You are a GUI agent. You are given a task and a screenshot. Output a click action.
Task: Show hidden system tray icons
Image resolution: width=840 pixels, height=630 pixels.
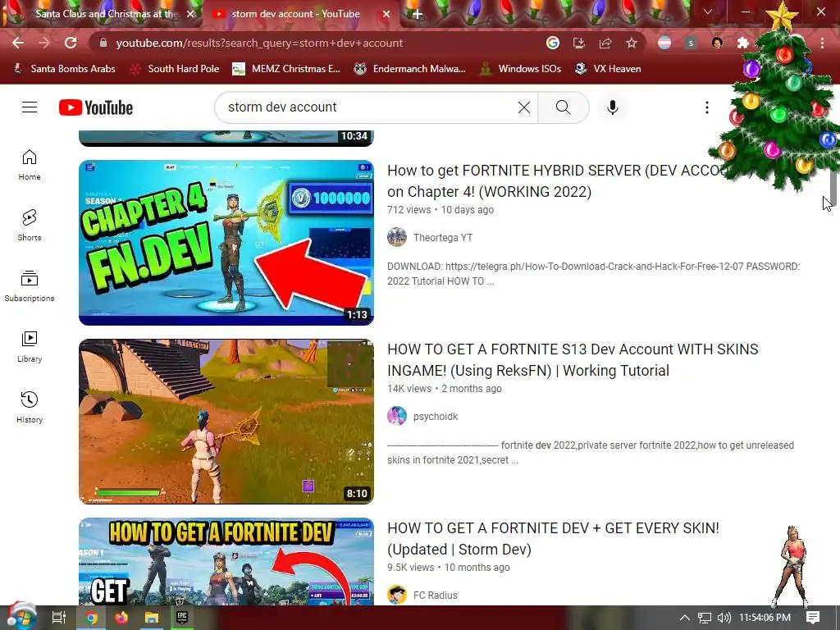click(x=685, y=618)
